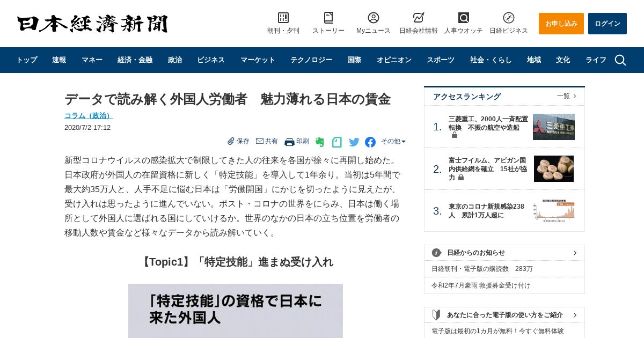
Task: Go to the 社会・くらし navigation tab
Action: pos(491,60)
